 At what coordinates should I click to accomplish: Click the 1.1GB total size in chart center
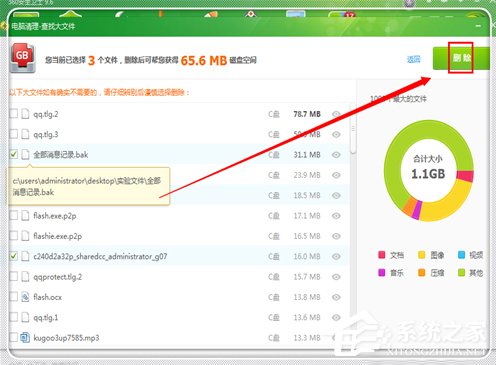pyautogui.click(x=428, y=174)
